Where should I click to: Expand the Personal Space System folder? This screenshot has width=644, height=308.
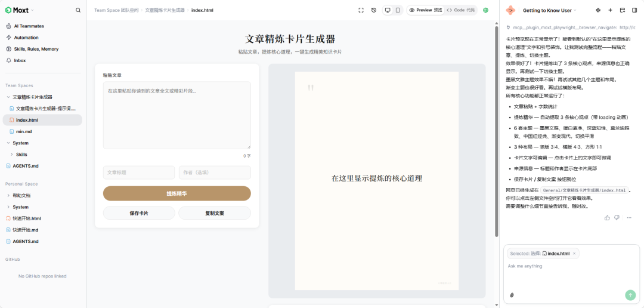(x=8, y=207)
